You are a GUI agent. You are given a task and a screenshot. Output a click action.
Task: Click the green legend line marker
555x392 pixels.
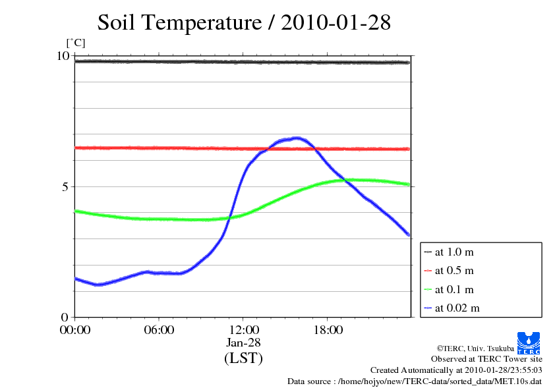428,289
